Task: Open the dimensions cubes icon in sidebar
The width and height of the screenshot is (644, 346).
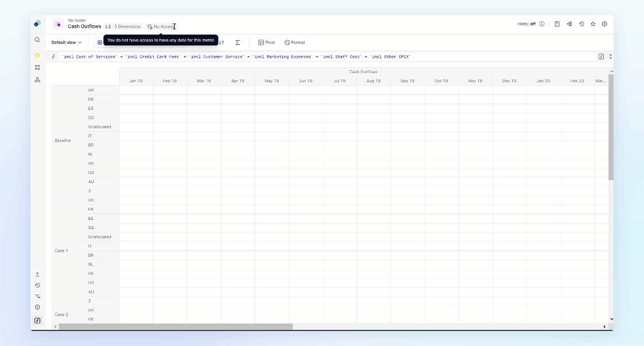Action: coord(37,80)
